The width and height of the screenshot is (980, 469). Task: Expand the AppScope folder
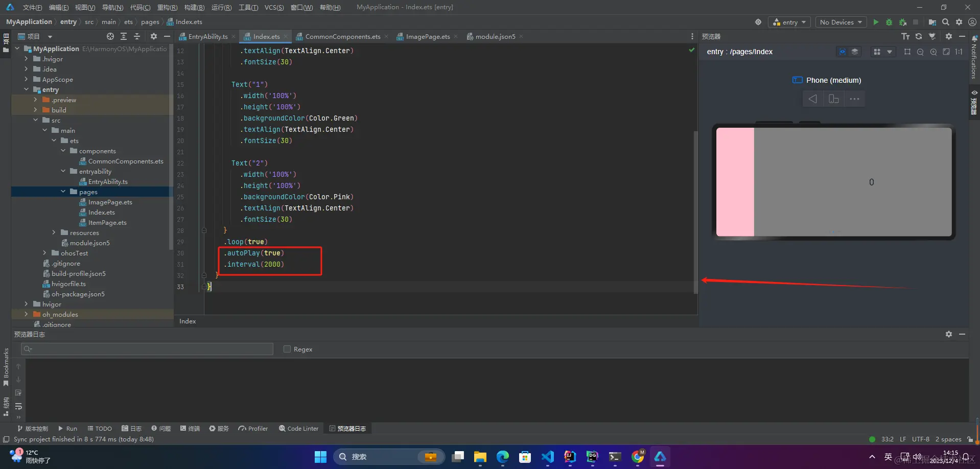(x=26, y=79)
